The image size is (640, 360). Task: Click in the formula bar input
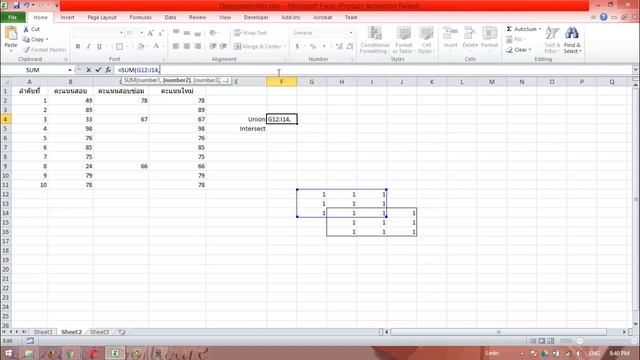373,70
